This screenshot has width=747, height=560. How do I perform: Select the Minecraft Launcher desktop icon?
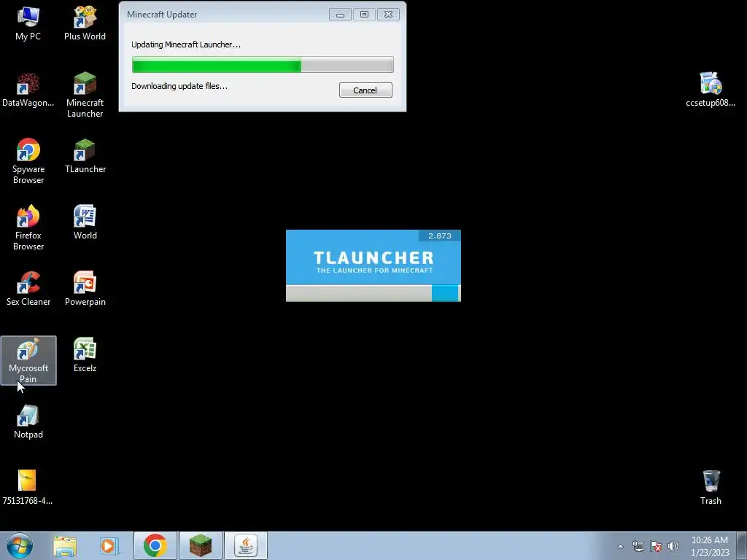click(85, 94)
